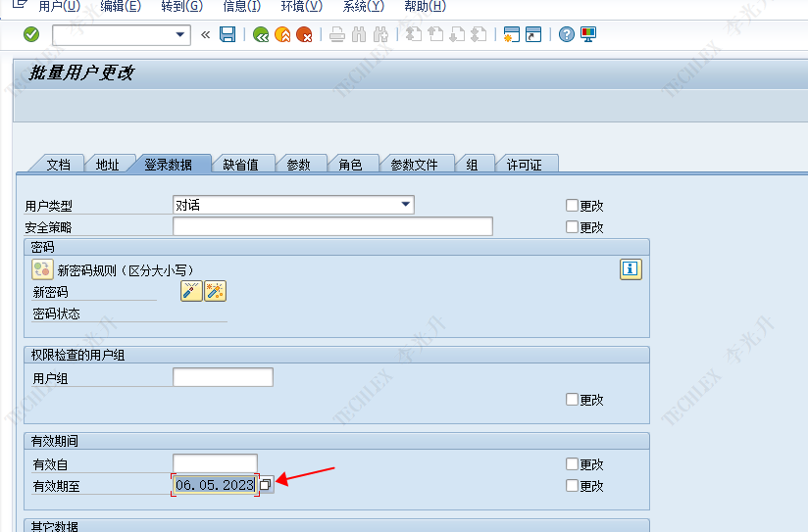Screen dimensions: 808x532
Task: Switch to the 参数文件 tab
Action: [x=414, y=165]
